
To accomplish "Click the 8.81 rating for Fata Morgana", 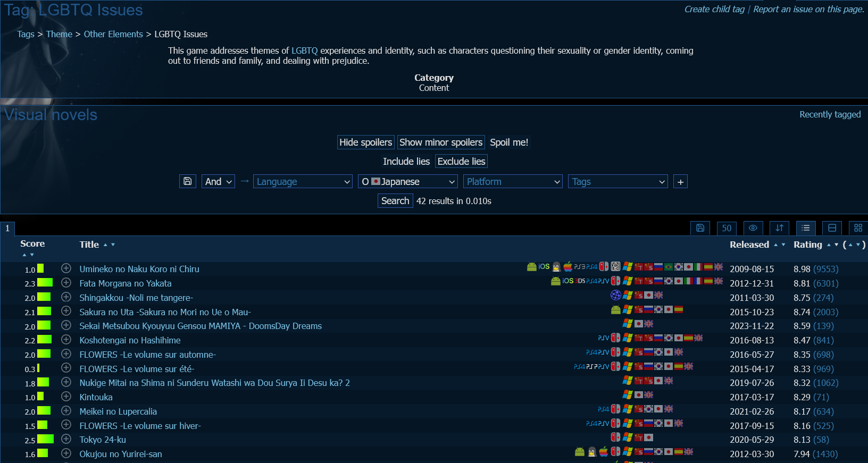I will click(x=802, y=283).
